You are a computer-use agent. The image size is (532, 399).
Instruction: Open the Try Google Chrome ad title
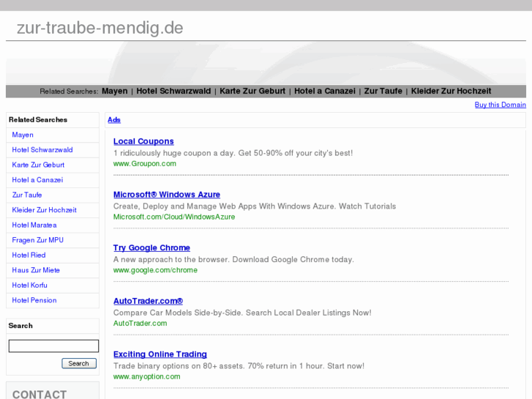pos(151,248)
